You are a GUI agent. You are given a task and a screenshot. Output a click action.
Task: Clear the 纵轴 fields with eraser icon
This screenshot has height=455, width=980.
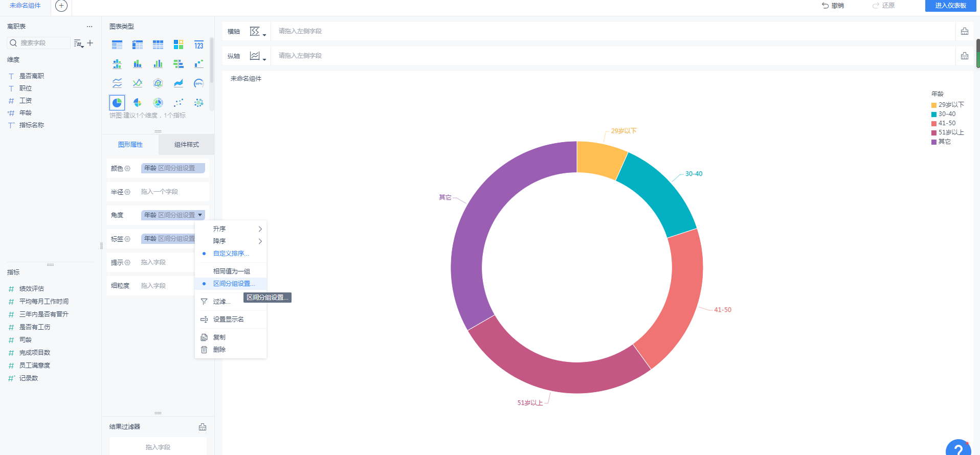(965, 56)
